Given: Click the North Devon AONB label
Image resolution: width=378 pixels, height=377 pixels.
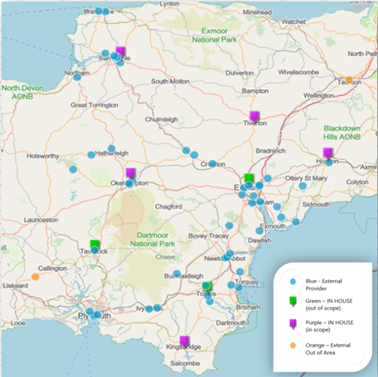Looking at the screenshot, I should point(22,92).
